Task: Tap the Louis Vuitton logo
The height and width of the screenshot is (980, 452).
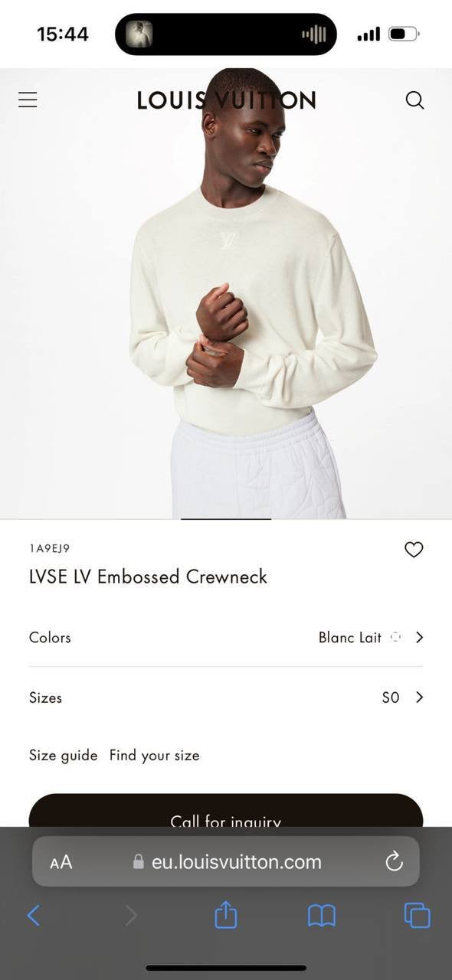Action: (x=226, y=100)
